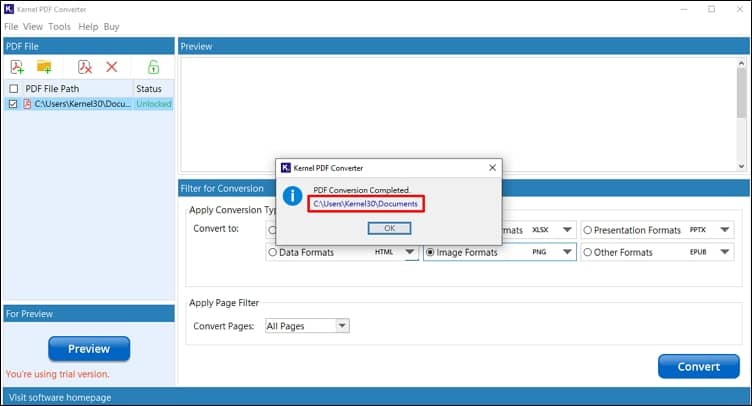Click the preview pane scroll up arrow
Image resolution: width=752 pixels, height=406 pixels.
pos(741,63)
